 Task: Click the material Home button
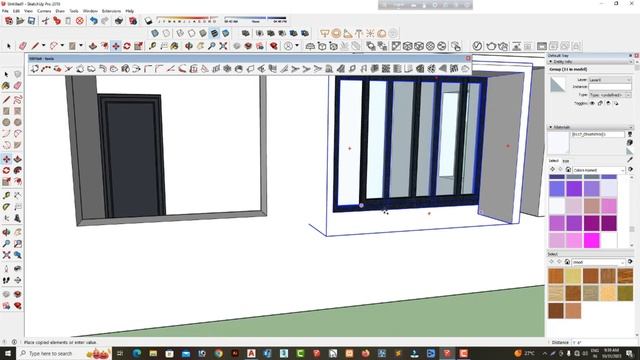tap(568, 170)
